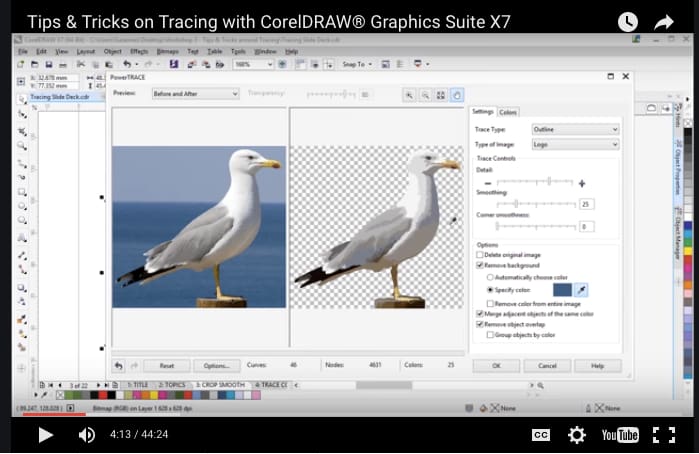Switch to the Colors tab
The height and width of the screenshot is (454, 699).
[508, 112]
